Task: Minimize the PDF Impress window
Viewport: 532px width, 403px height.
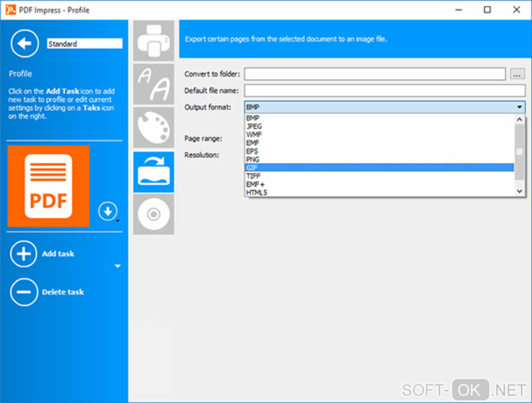Action: [x=458, y=10]
